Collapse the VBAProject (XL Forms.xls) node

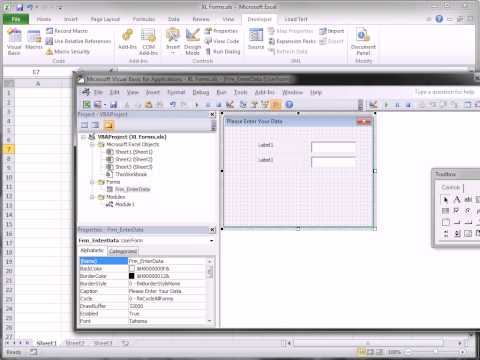pos(84,137)
